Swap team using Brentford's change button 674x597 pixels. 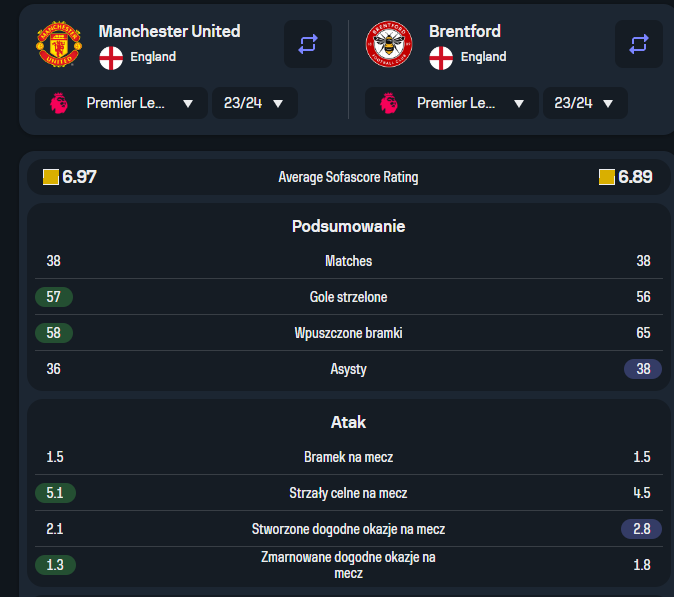click(639, 44)
